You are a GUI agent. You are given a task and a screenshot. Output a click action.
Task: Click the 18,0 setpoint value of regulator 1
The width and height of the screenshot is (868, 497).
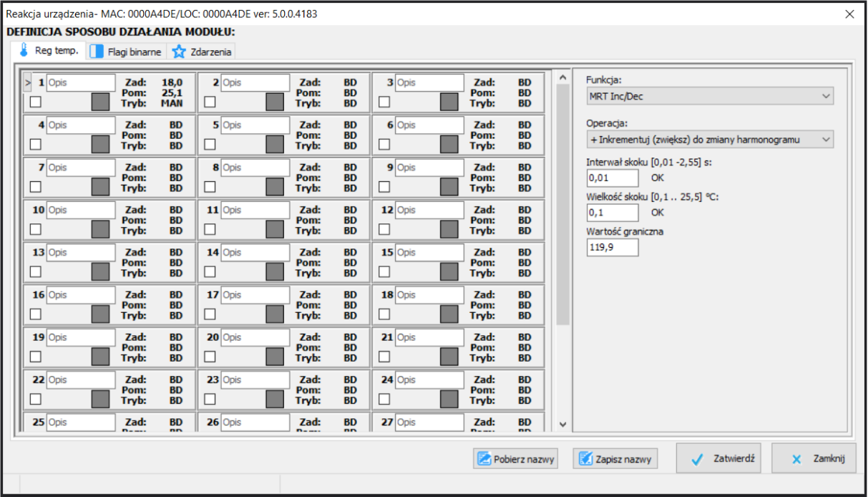click(x=172, y=82)
